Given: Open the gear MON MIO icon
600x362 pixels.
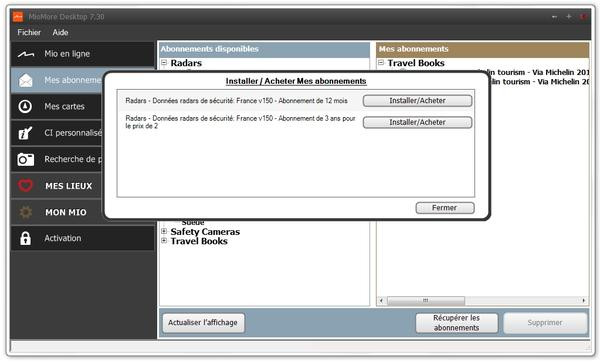Looking at the screenshot, I should pos(26,212).
